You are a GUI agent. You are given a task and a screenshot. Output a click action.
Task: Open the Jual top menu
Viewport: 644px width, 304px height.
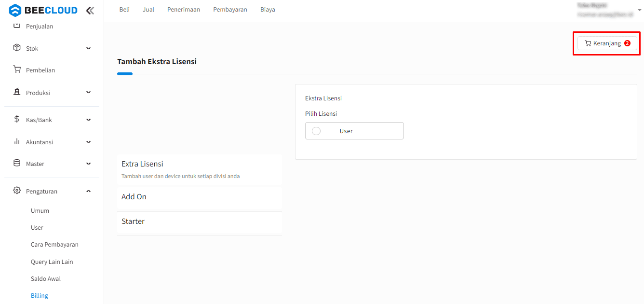[x=148, y=10]
